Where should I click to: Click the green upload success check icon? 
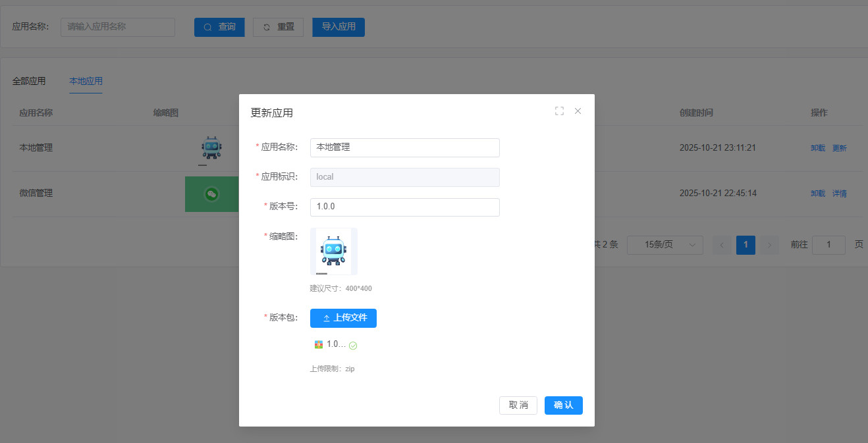click(353, 346)
